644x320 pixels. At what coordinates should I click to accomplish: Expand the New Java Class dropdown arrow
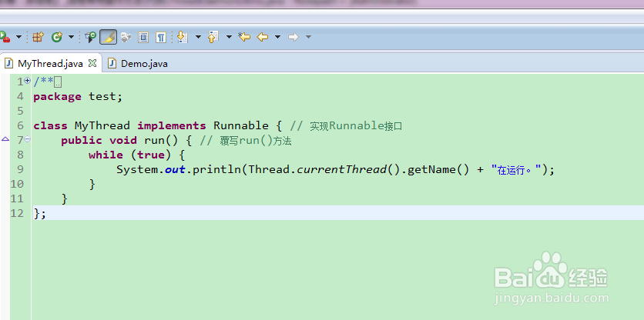point(71,38)
